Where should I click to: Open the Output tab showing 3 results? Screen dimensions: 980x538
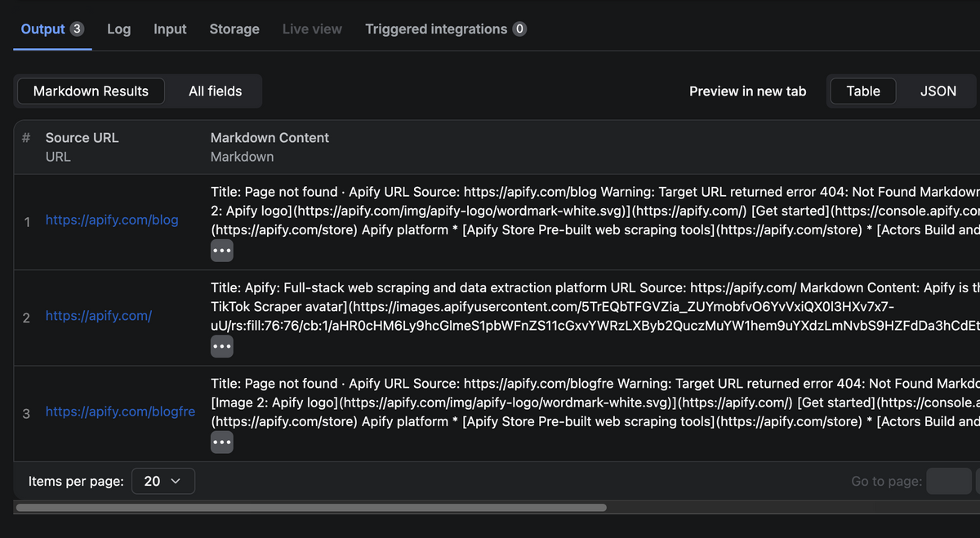tap(41, 29)
